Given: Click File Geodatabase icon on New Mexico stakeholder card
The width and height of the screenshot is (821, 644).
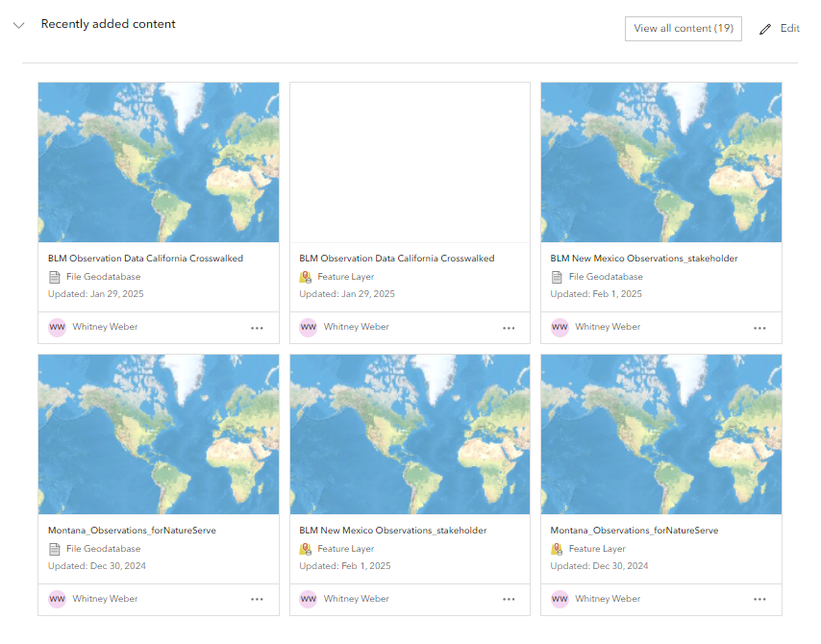Looking at the screenshot, I should pos(558,277).
